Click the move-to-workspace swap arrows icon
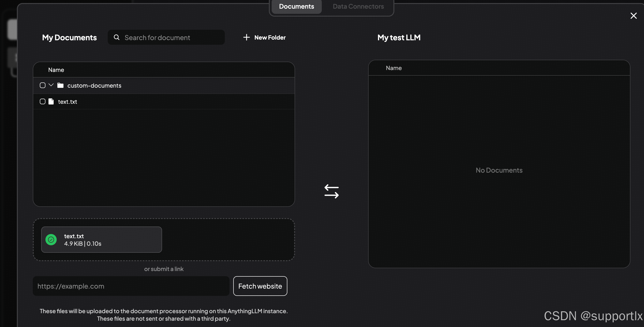The height and width of the screenshot is (327, 644). [332, 192]
